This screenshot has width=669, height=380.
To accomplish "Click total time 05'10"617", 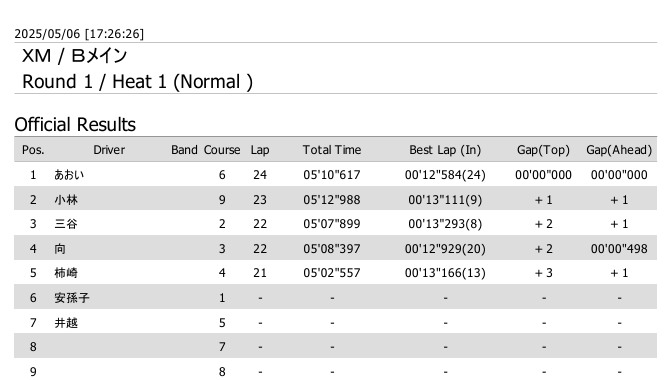I will click(332, 175).
